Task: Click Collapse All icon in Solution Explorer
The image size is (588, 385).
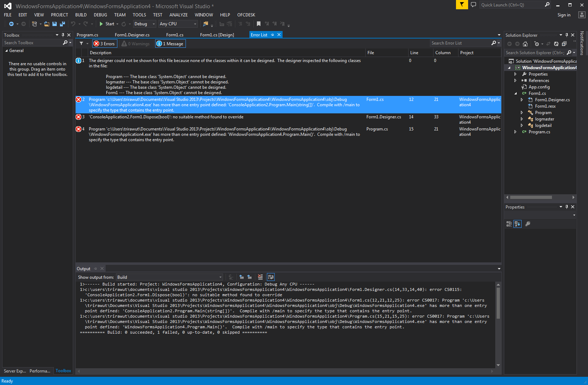Action: coord(564,44)
